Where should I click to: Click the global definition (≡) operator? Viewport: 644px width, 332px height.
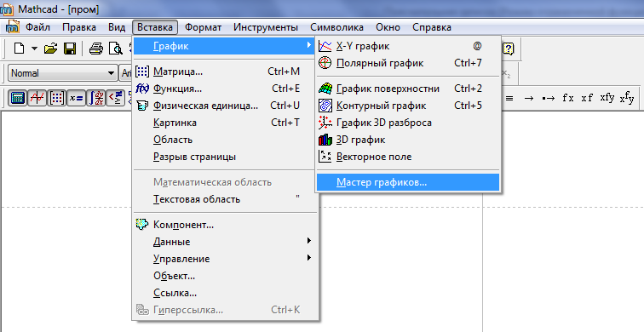tap(509, 98)
